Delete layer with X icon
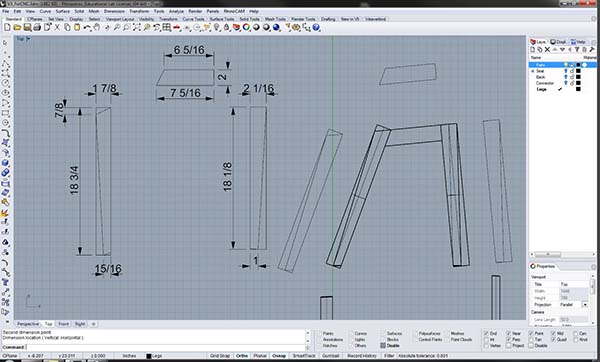This screenshot has width=600, height=362. (x=547, y=50)
